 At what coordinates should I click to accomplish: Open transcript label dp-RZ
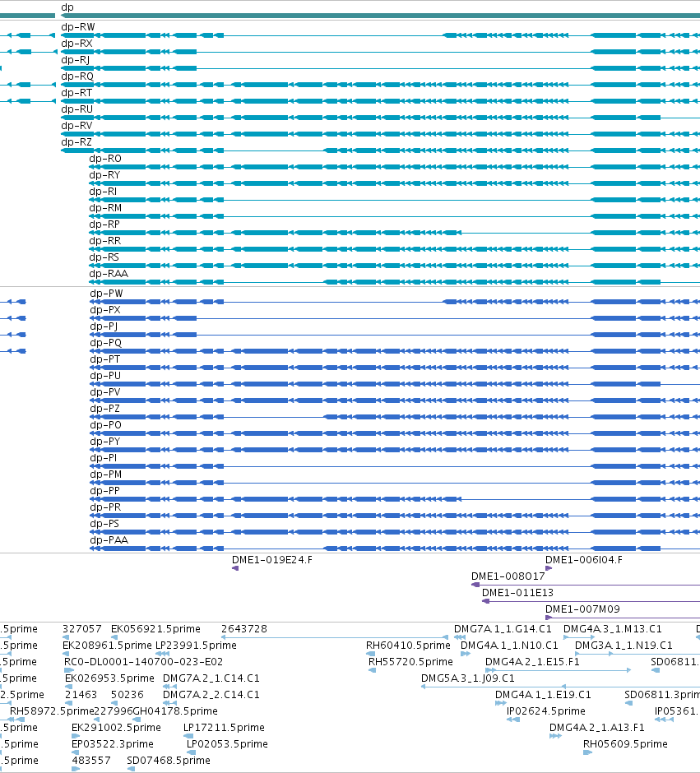pyautogui.click(x=76, y=142)
